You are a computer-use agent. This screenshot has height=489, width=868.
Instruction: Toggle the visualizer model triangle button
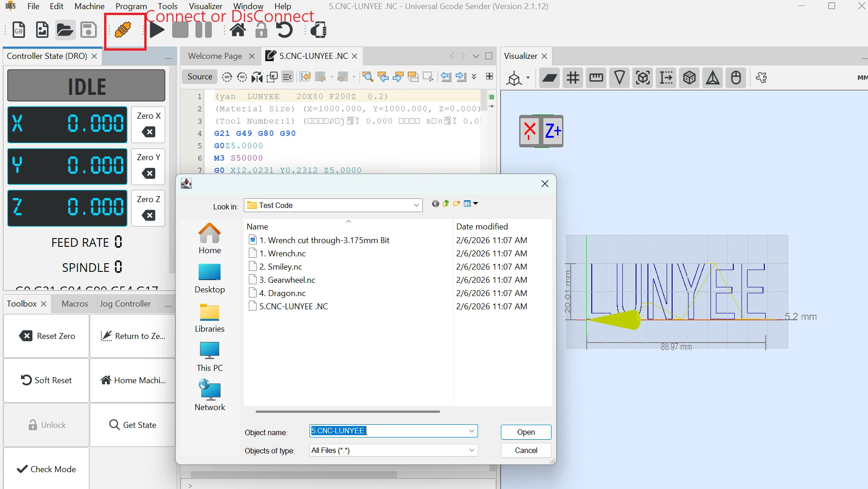pyautogui.click(x=713, y=78)
